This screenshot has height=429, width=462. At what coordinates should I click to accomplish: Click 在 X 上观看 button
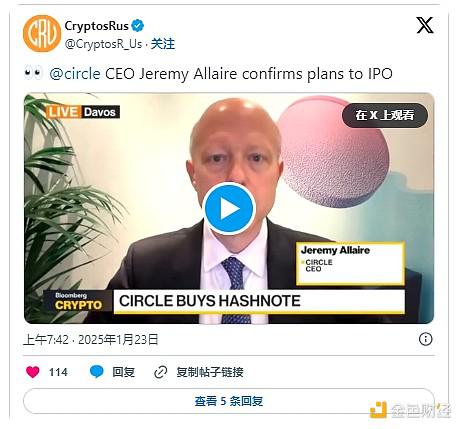(385, 115)
